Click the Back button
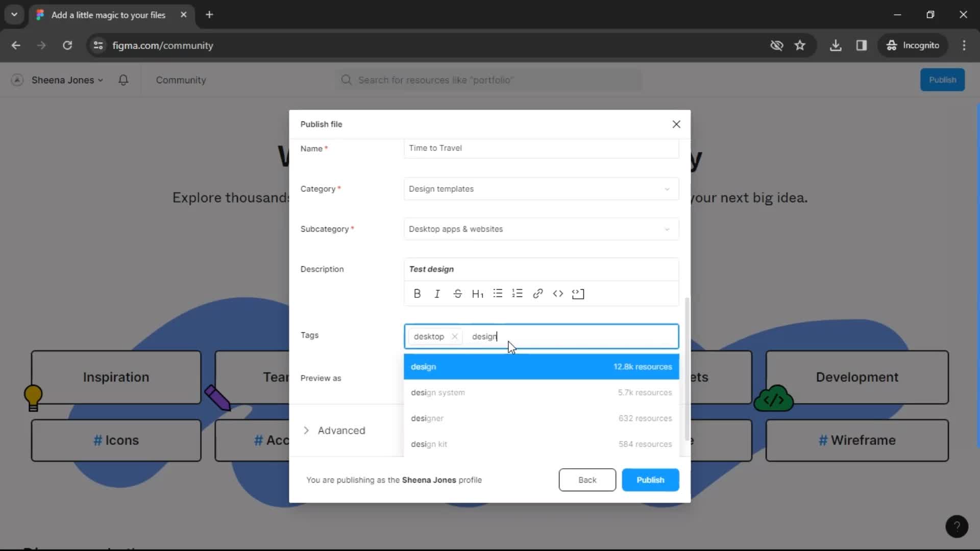The image size is (980, 551). click(x=586, y=480)
